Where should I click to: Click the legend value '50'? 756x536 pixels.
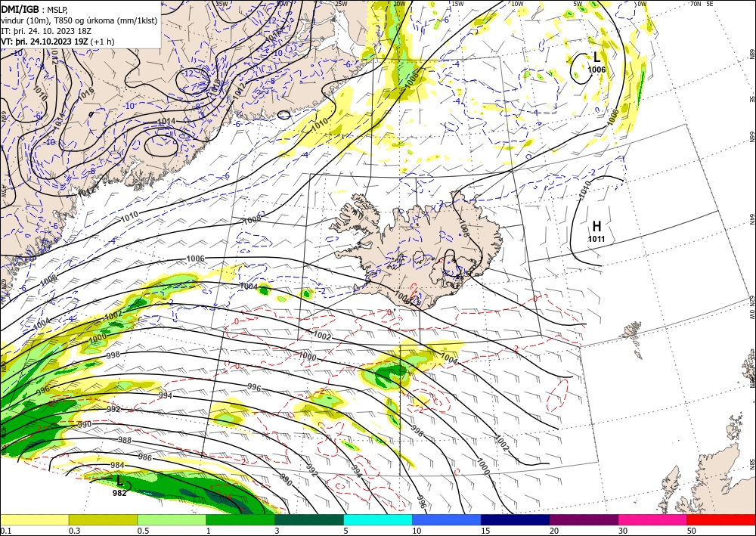tap(692, 531)
